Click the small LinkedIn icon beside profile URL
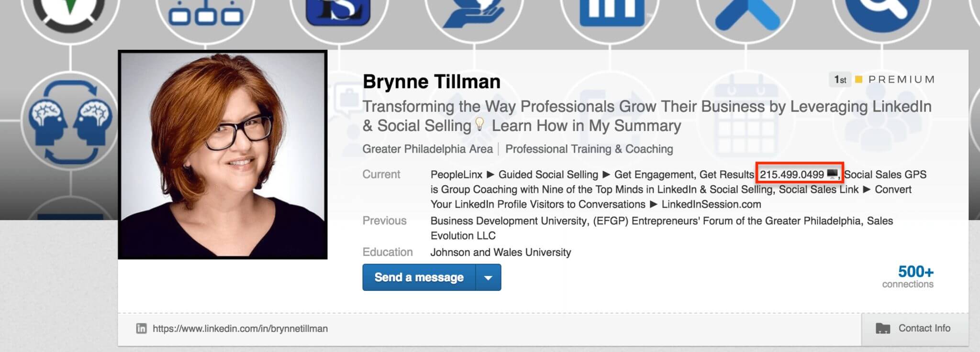This screenshot has width=980, height=352. (x=141, y=329)
